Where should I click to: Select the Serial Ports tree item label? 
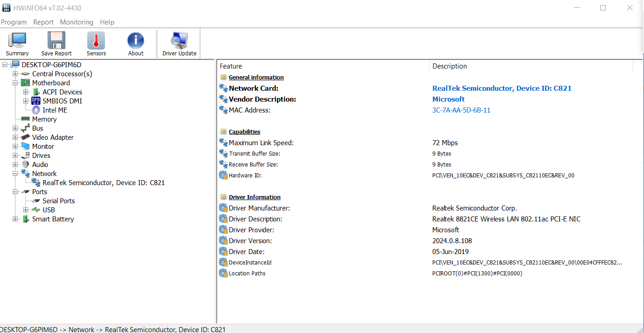tap(59, 201)
